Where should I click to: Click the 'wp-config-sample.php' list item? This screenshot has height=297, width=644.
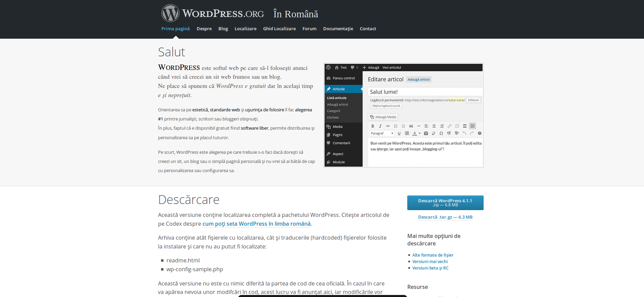point(195,269)
